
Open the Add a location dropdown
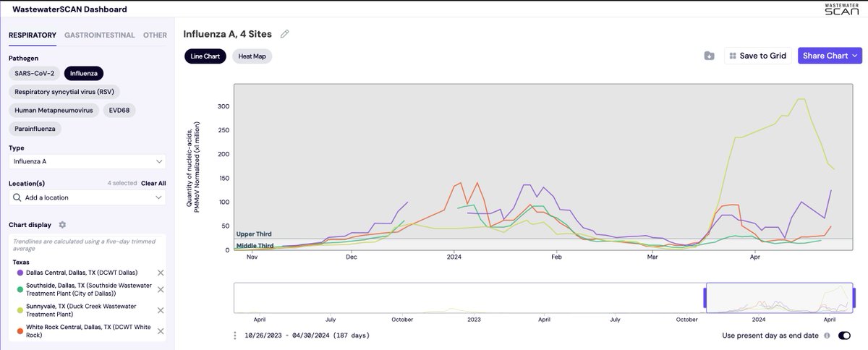coord(87,197)
